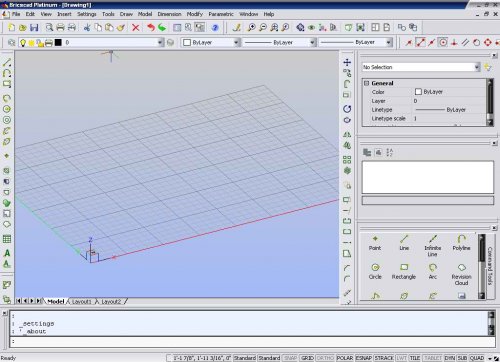Click the Cut scissors icon
Image resolution: width=500 pixels, height=362 pixels.
pos(87,27)
